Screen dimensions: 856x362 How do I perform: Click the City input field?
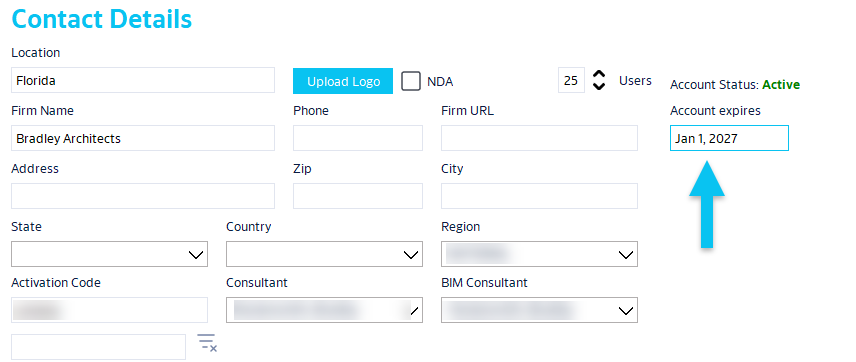(539, 196)
